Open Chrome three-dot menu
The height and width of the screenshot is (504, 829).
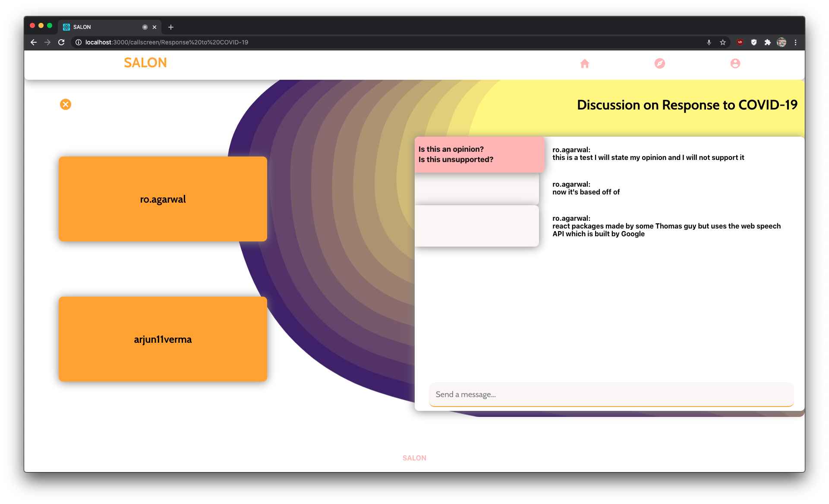[795, 42]
